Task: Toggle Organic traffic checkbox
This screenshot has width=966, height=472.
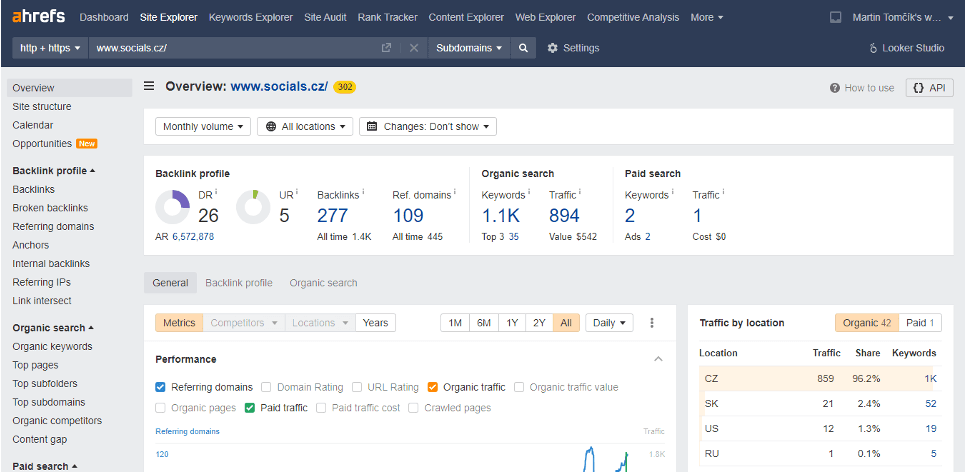Action: [432, 387]
